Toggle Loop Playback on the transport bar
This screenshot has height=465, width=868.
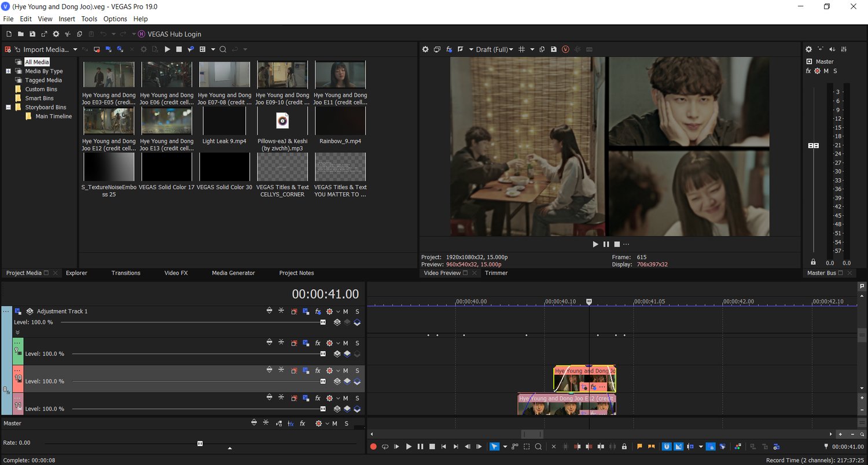pos(385,446)
